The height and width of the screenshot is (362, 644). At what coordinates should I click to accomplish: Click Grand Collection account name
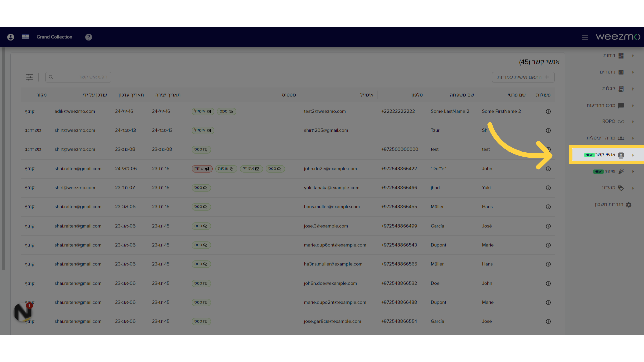tap(54, 37)
